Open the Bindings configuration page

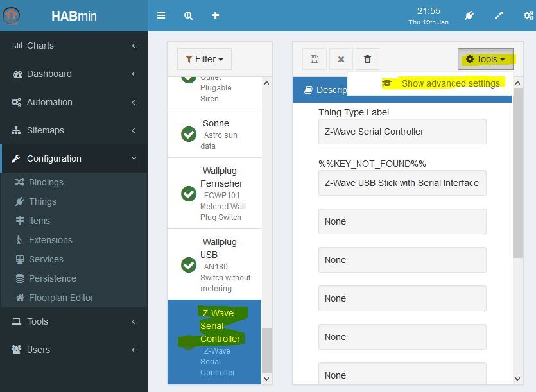click(46, 182)
